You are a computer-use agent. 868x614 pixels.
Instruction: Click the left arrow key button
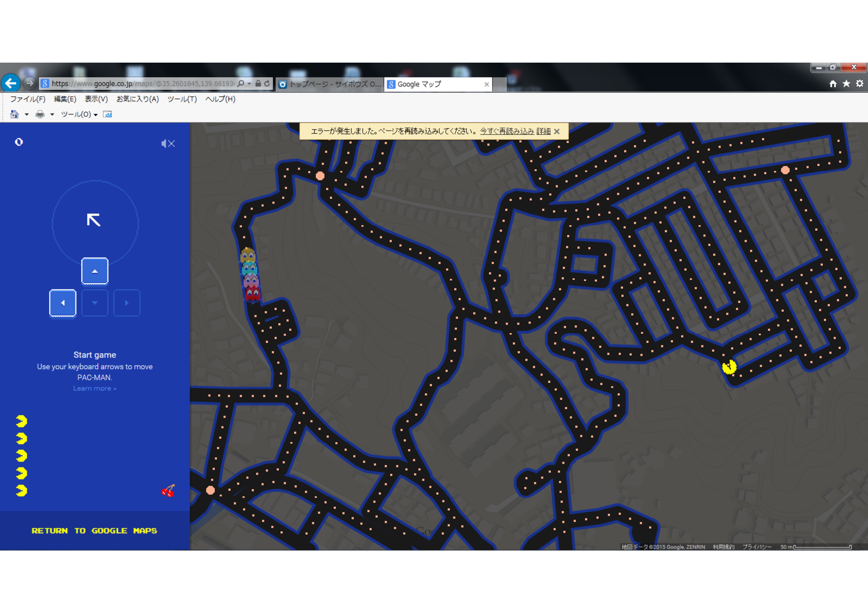63,303
